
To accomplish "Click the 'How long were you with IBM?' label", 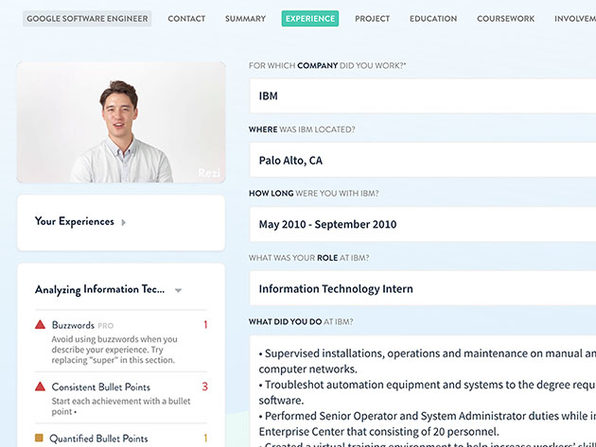I will 314,193.
